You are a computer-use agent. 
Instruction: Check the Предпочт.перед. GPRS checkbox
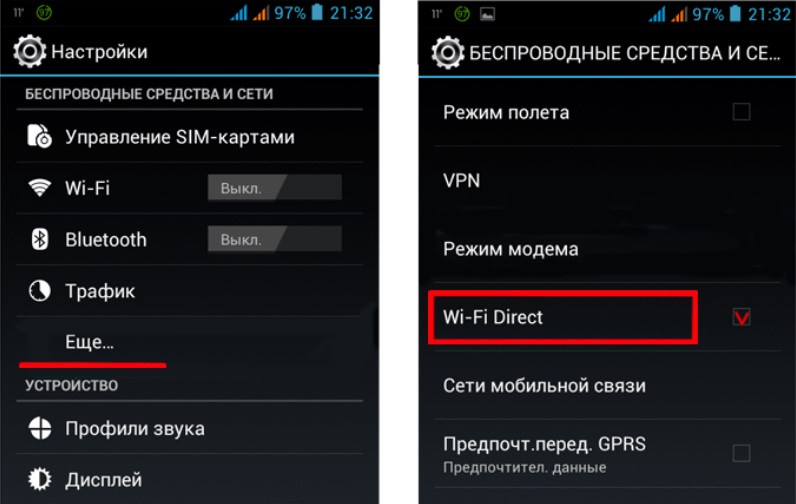[x=741, y=452]
